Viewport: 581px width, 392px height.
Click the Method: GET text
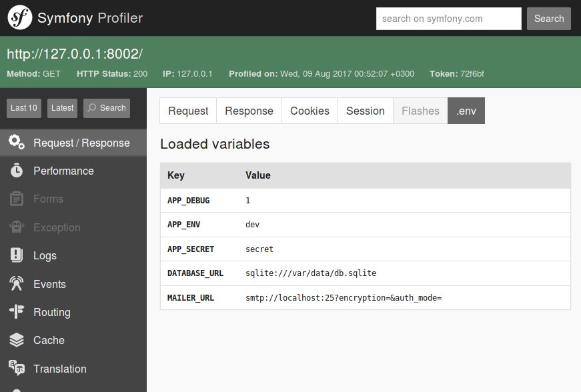[34, 73]
